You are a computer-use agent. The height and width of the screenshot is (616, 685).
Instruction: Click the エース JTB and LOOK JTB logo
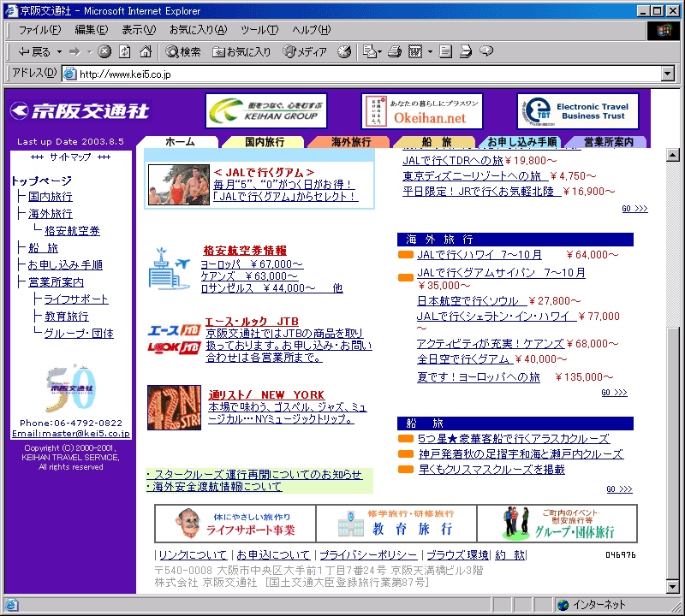(x=174, y=339)
